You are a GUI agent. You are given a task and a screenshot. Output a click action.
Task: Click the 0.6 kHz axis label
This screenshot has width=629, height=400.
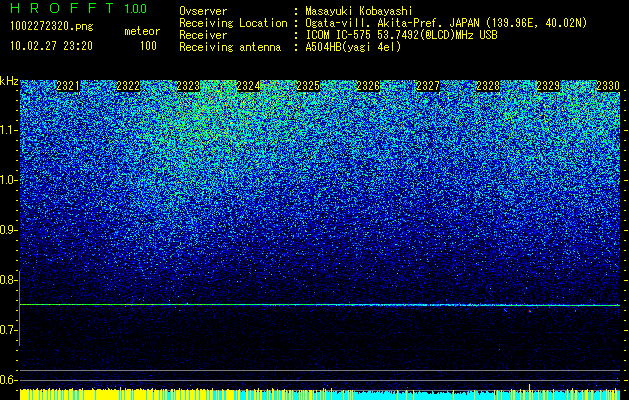click(x=8, y=380)
